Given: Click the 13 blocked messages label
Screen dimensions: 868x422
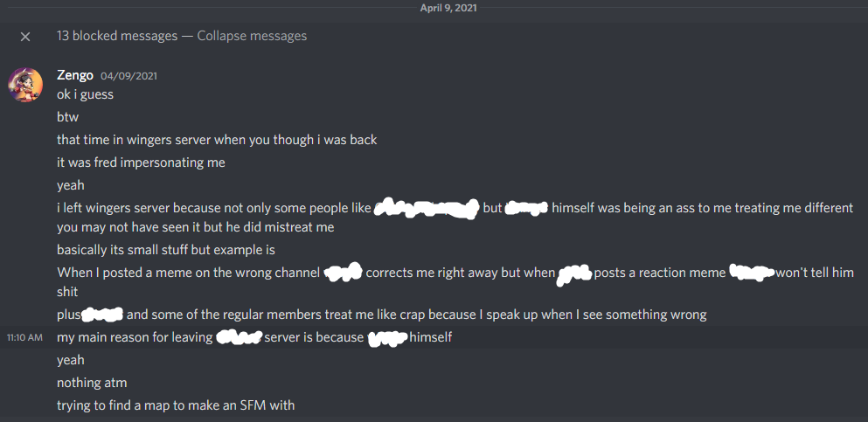Looking at the screenshot, I should pyautogui.click(x=117, y=36).
